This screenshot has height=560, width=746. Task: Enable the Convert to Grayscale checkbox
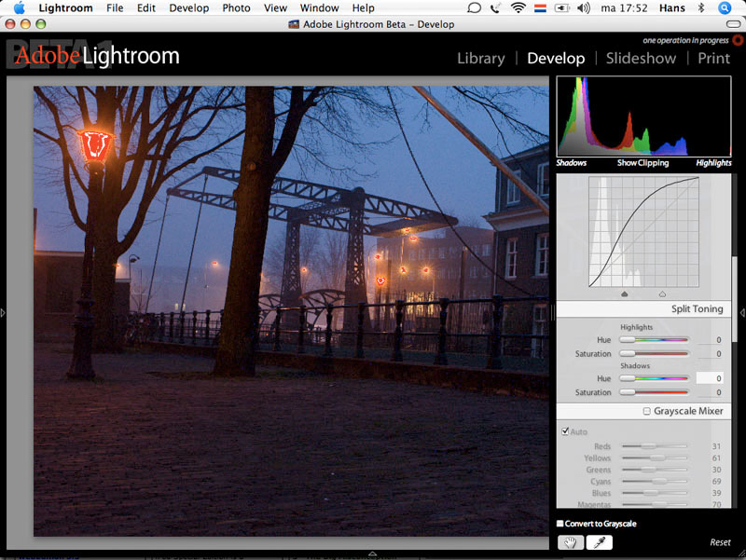pyautogui.click(x=560, y=524)
